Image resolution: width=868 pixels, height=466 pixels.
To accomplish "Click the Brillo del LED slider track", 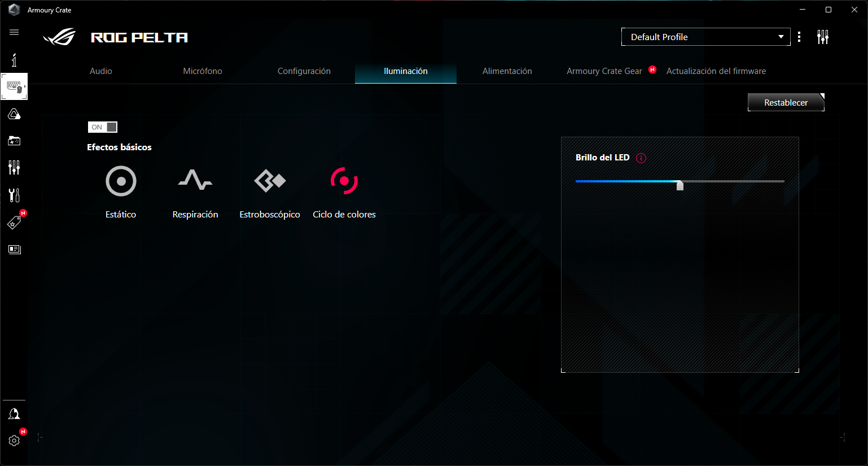I will click(680, 181).
